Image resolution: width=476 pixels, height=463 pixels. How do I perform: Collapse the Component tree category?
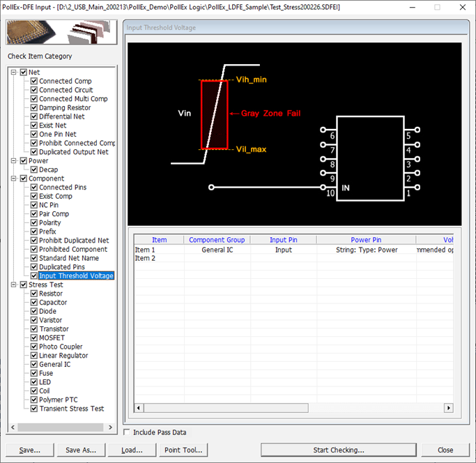click(x=15, y=179)
